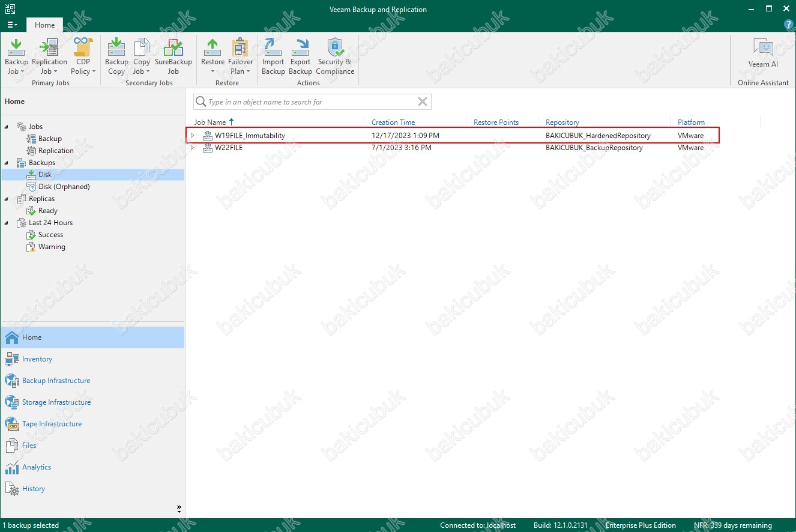Launch the Veeam AI Online Assistant
This screenshot has height=532, width=796.
[x=763, y=53]
